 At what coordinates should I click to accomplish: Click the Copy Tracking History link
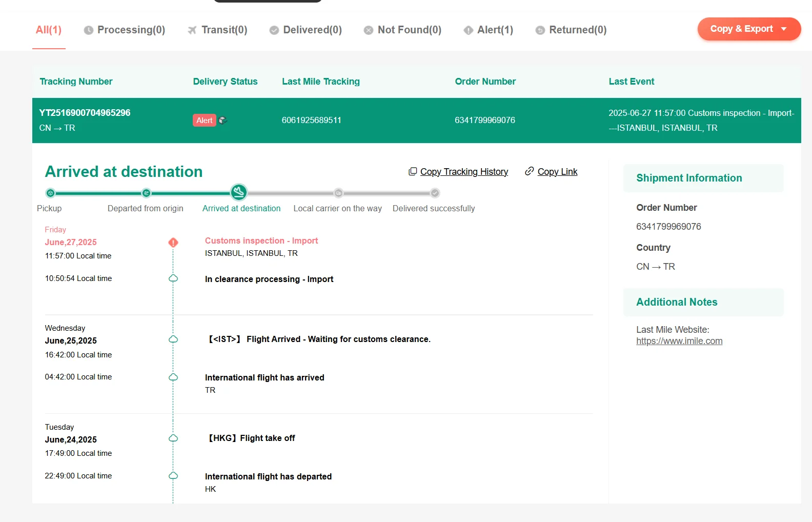(464, 172)
